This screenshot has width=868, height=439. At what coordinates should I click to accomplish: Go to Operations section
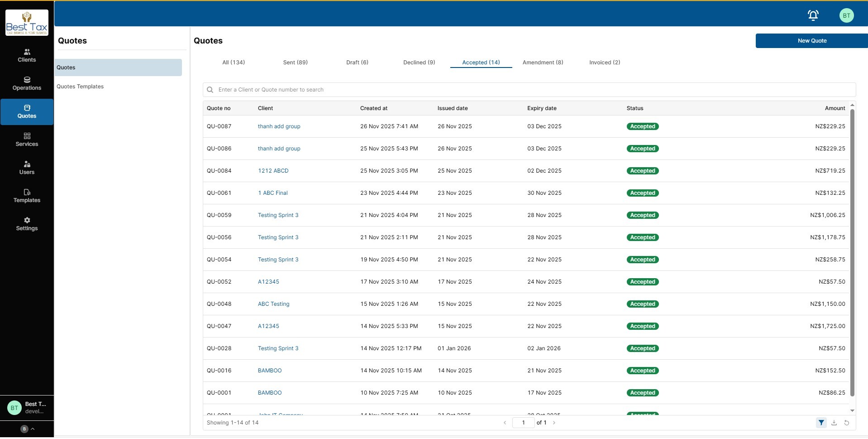27,83
